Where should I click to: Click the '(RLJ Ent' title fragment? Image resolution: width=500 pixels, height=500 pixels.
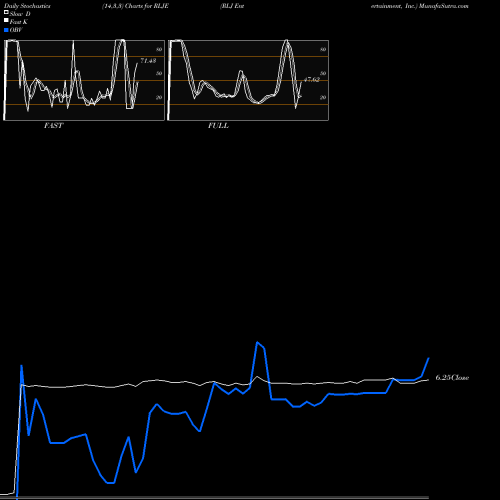tap(232, 6)
